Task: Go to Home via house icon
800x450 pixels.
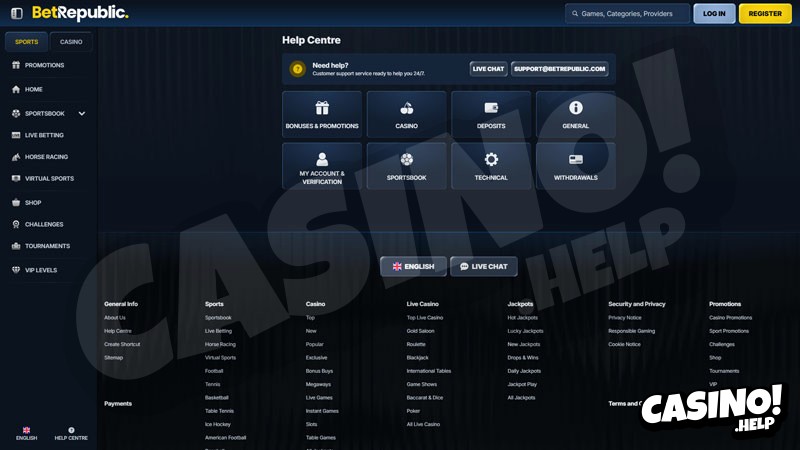Action: pyautogui.click(x=16, y=89)
